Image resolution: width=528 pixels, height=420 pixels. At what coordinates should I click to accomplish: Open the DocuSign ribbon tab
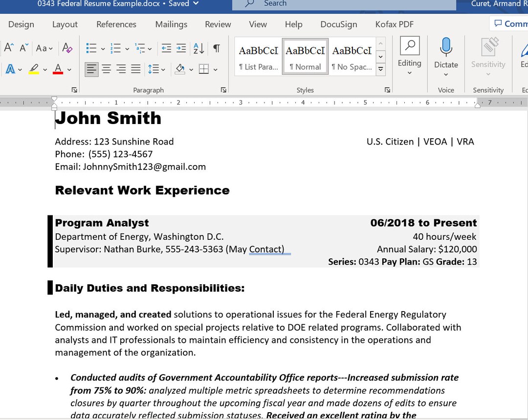coord(338,24)
